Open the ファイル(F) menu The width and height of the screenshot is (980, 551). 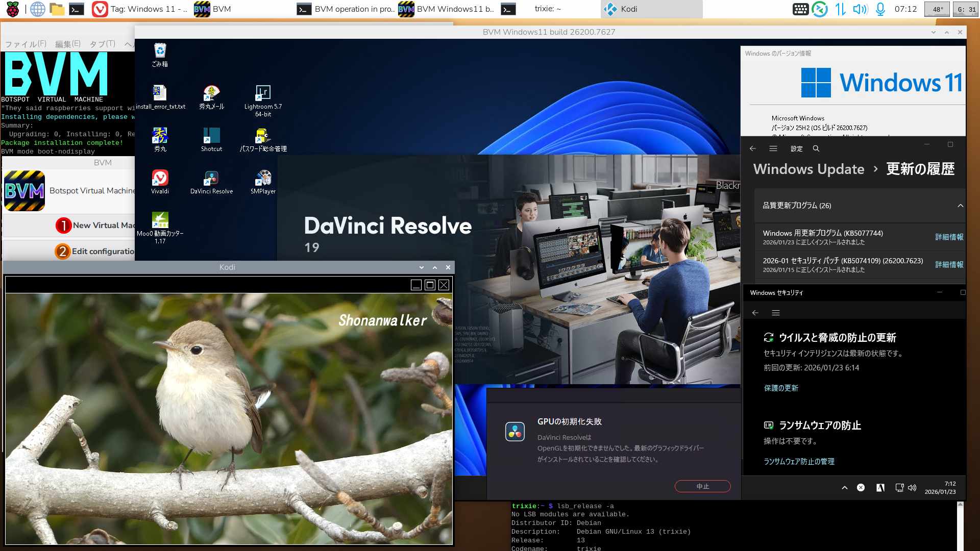pyautogui.click(x=26, y=44)
